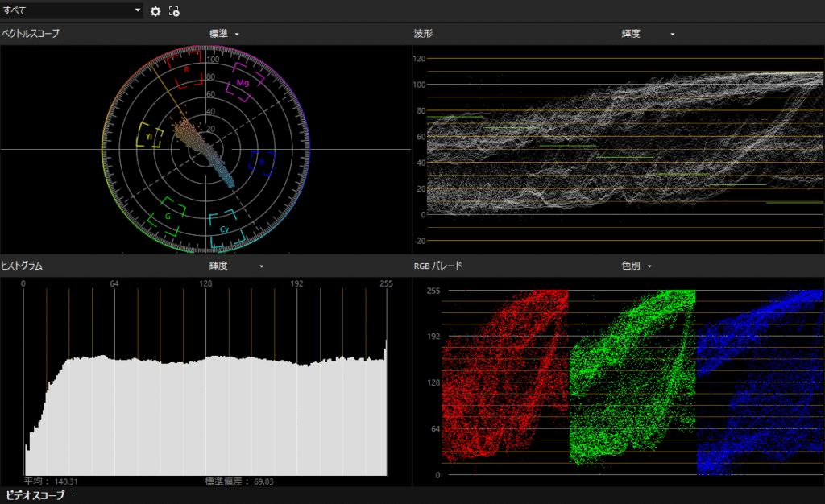
Task: Open the video scopes settings gear
Action: pos(155,11)
